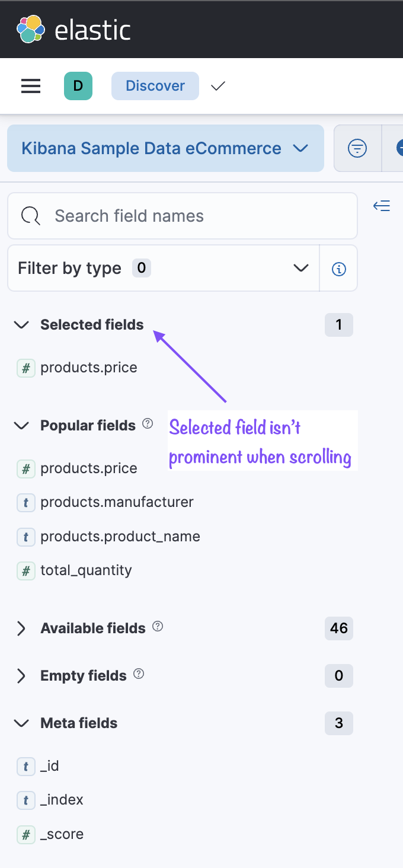Click the checkmark chevron beside Discover

pyautogui.click(x=218, y=86)
